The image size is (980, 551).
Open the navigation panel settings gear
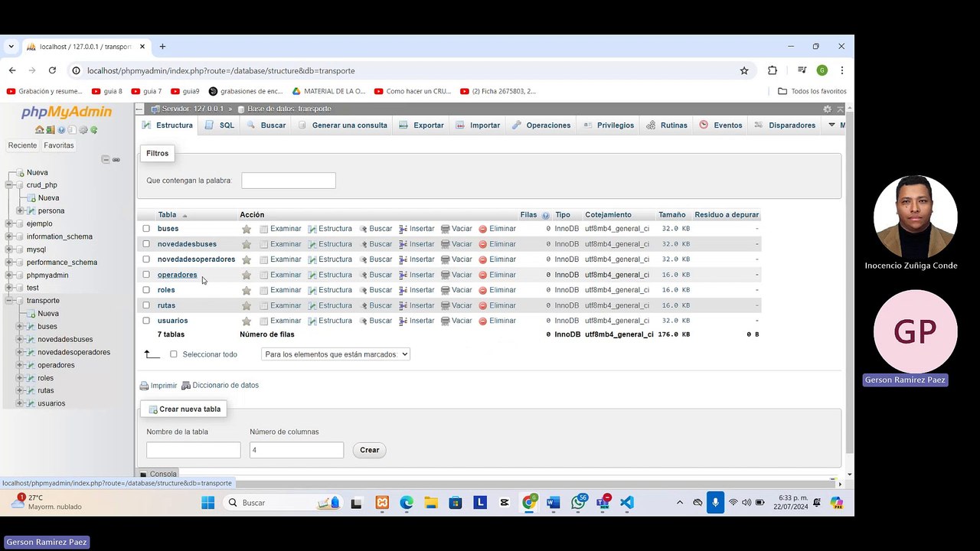[83, 130]
